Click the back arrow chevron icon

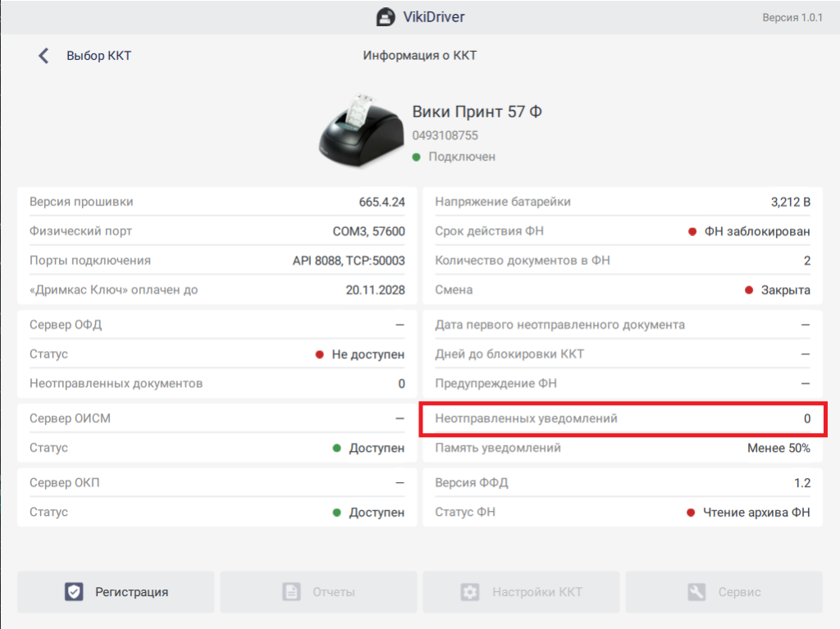[43, 56]
